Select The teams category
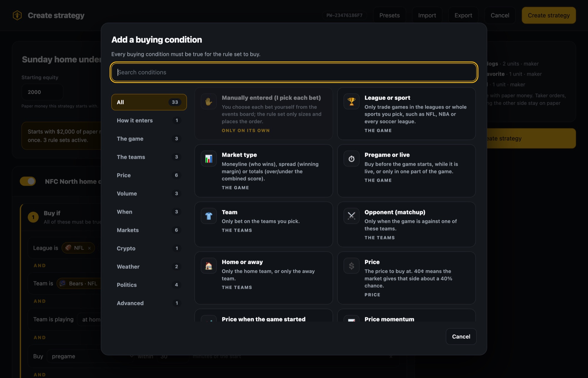The image size is (588, 378). pyautogui.click(x=149, y=157)
